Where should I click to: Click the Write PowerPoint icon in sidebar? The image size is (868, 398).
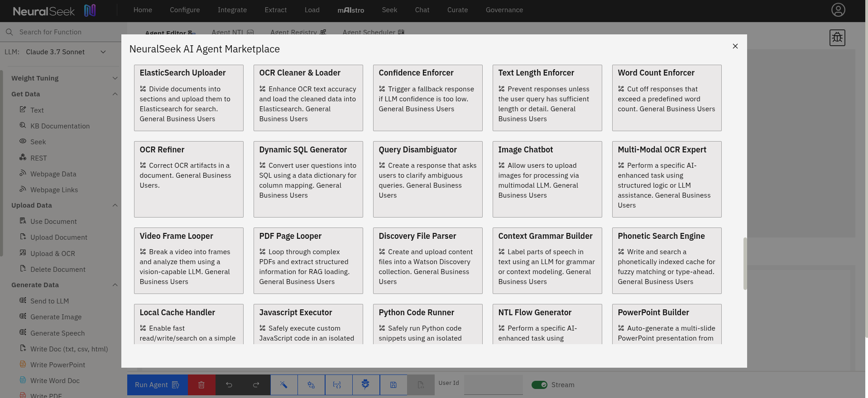coord(23,364)
